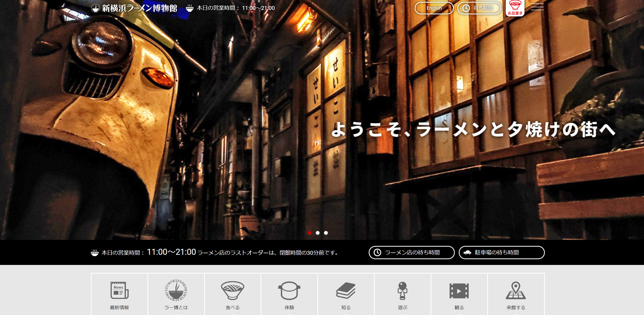Select the first red carousel dot
The width and height of the screenshot is (644, 315).
point(309,233)
